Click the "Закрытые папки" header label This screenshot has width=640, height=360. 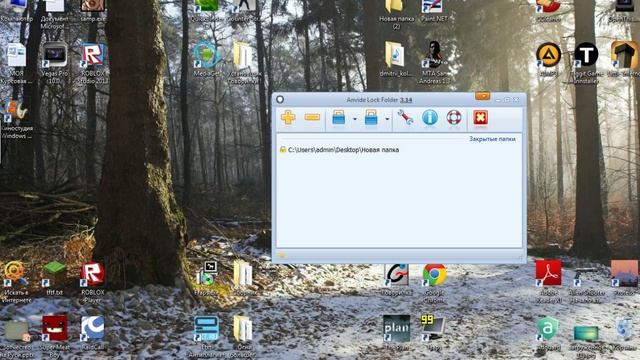click(492, 139)
